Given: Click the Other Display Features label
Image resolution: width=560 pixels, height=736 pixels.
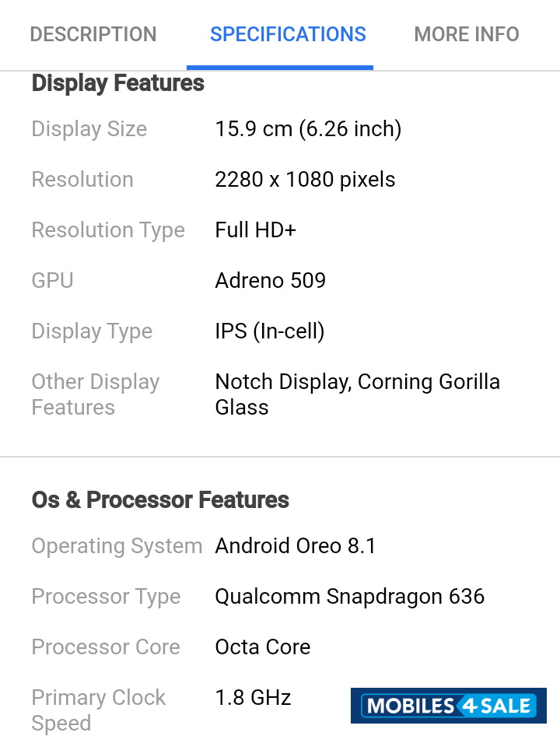Looking at the screenshot, I should click(x=96, y=394).
